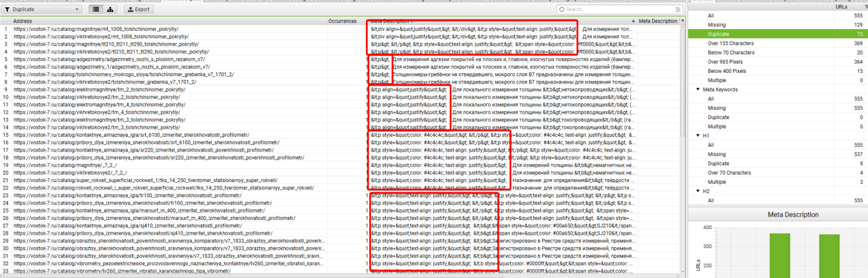The height and width of the screenshot is (278, 868).
Task: Select row 27 sj410 kontaktnye_almaznaya_igla URL
Action: pyautogui.click(x=127, y=226)
